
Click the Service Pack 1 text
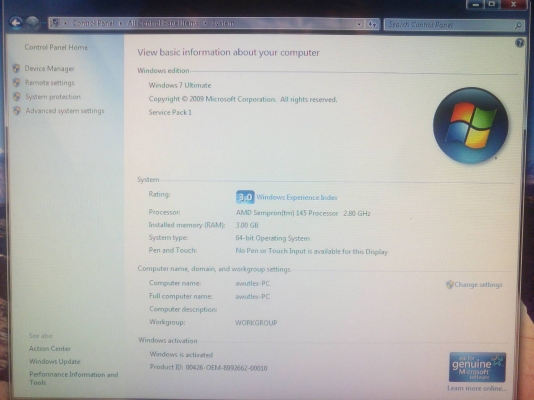pyautogui.click(x=170, y=112)
